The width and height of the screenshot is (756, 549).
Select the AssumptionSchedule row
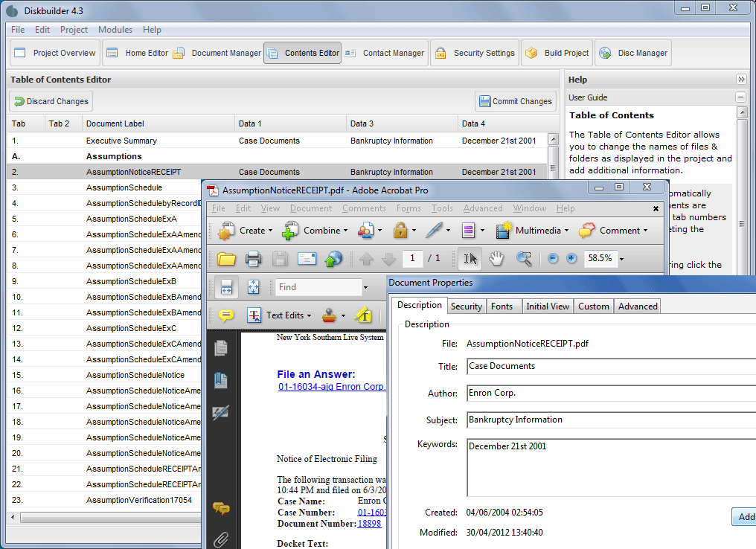point(105,187)
